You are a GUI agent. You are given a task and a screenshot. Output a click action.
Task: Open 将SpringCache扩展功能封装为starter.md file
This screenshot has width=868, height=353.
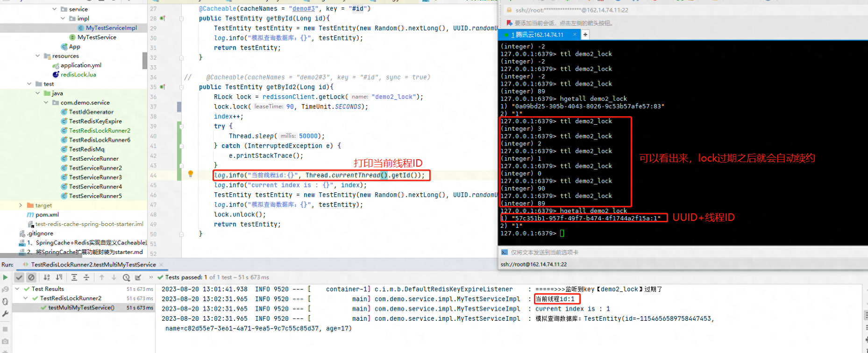(x=81, y=252)
